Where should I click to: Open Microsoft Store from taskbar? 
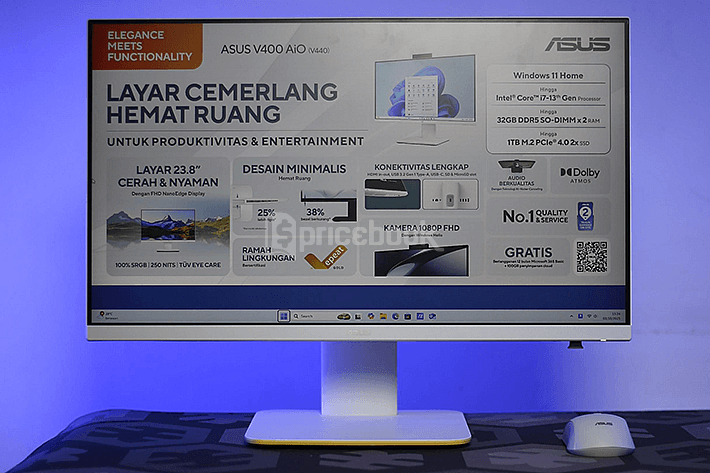(x=408, y=316)
